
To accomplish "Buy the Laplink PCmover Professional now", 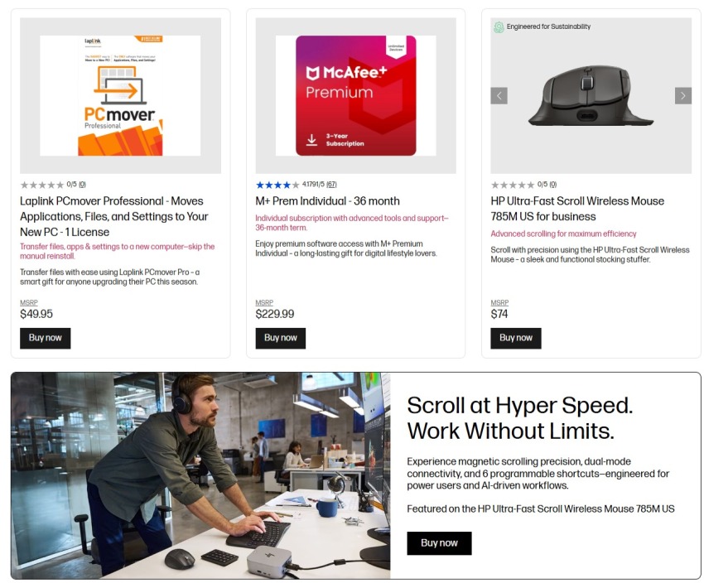I will click(x=46, y=338).
